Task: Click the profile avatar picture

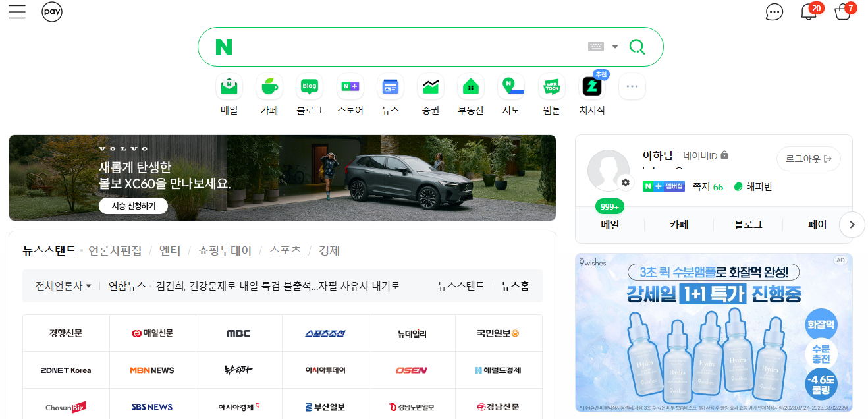Action: pyautogui.click(x=608, y=170)
